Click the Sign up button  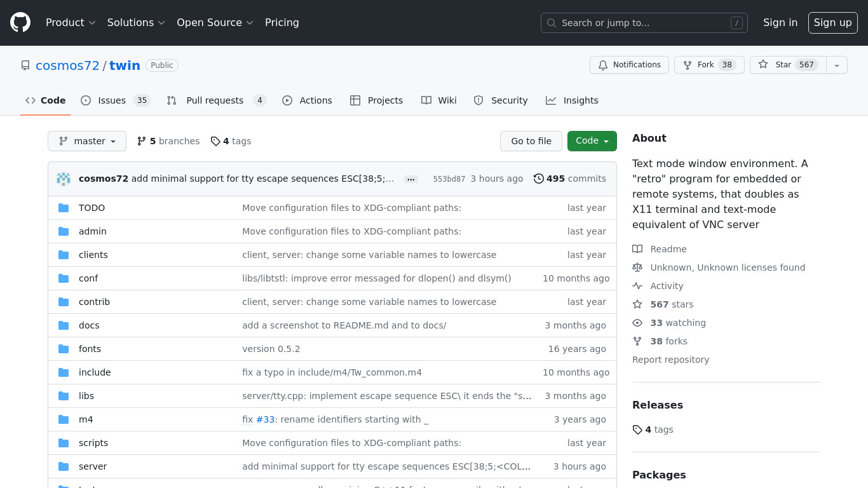(832, 23)
